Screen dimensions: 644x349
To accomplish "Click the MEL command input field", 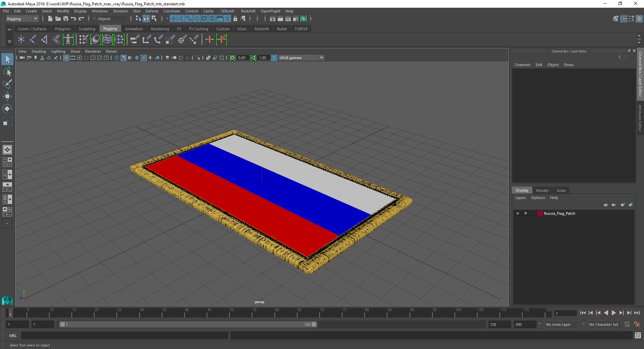I will tap(125, 335).
